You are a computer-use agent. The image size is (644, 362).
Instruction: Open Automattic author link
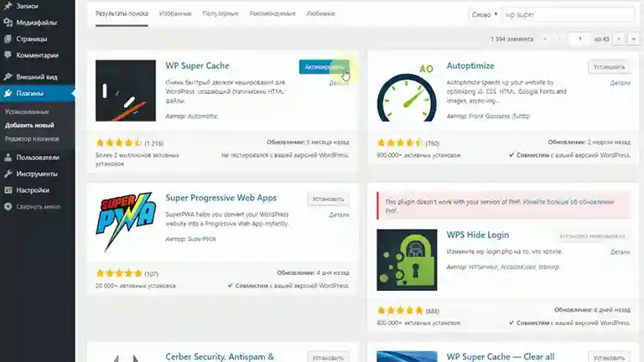click(202, 116)
